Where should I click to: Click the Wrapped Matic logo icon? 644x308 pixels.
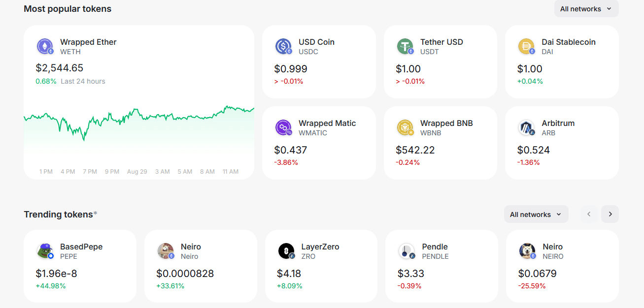pos(283,128)
